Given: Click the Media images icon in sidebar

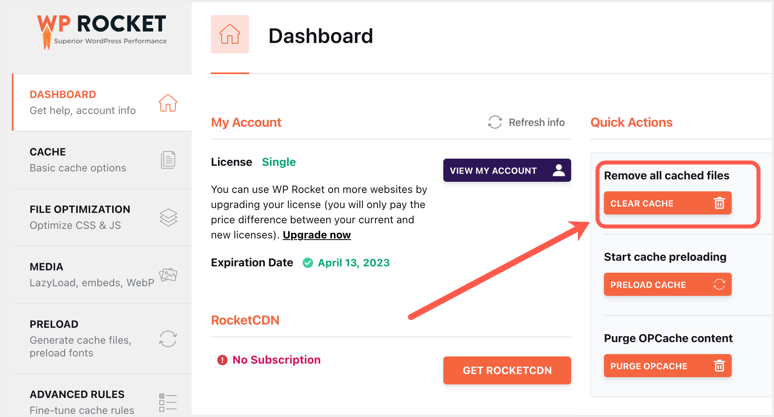Looking at the screenshot, I should click(x=168, y=275).
